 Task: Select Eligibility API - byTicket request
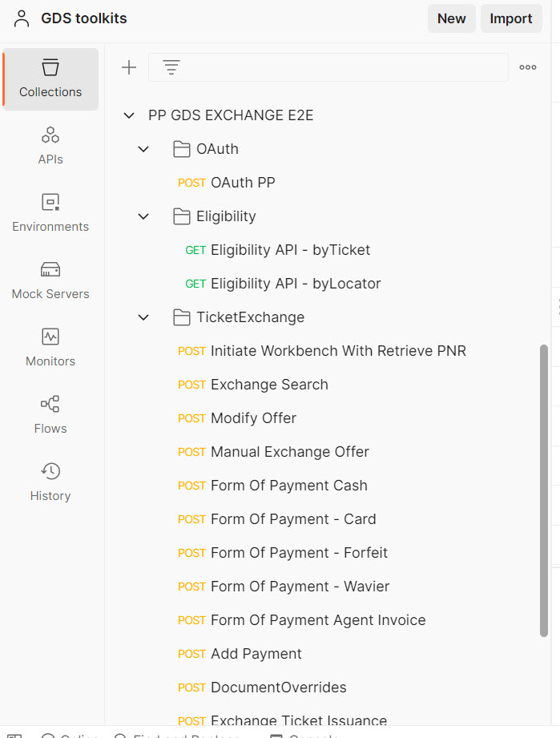coord(290,250)
